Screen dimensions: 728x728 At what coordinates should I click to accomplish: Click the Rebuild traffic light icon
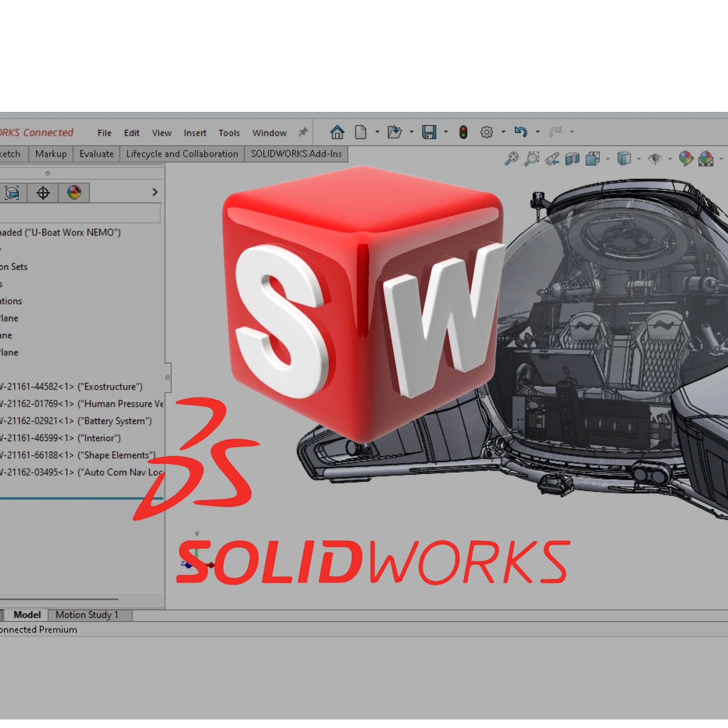(463, 132)
